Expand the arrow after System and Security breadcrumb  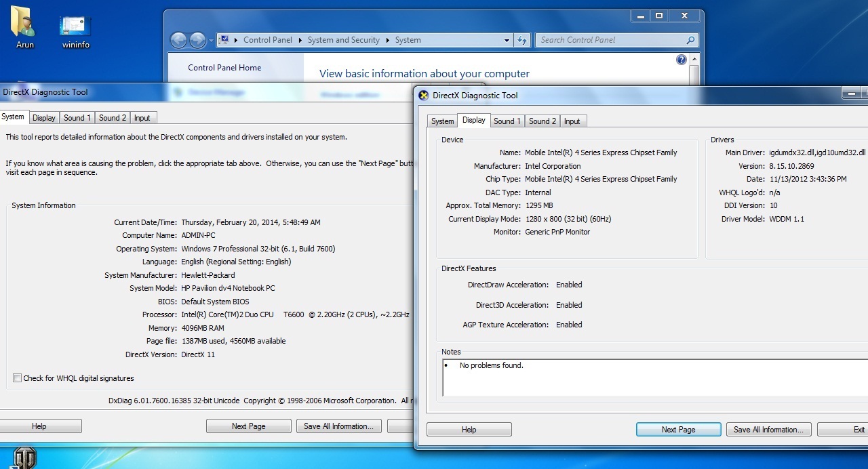pos(387,40)
